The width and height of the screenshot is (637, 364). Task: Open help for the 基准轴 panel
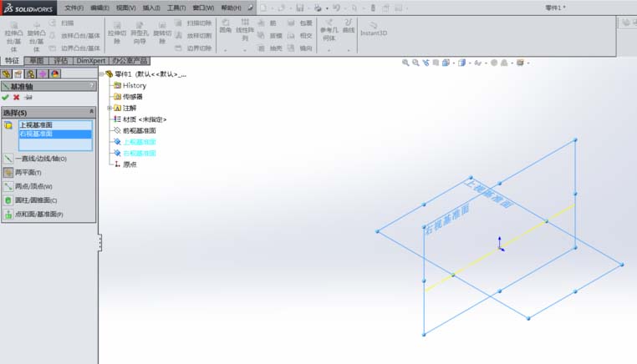(x=91, y=86)
